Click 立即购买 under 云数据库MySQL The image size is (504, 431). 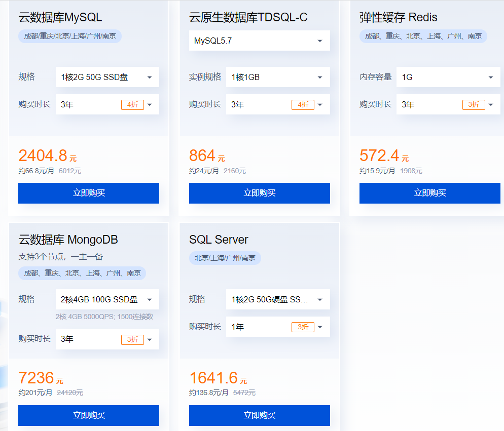tap(89, 193)
